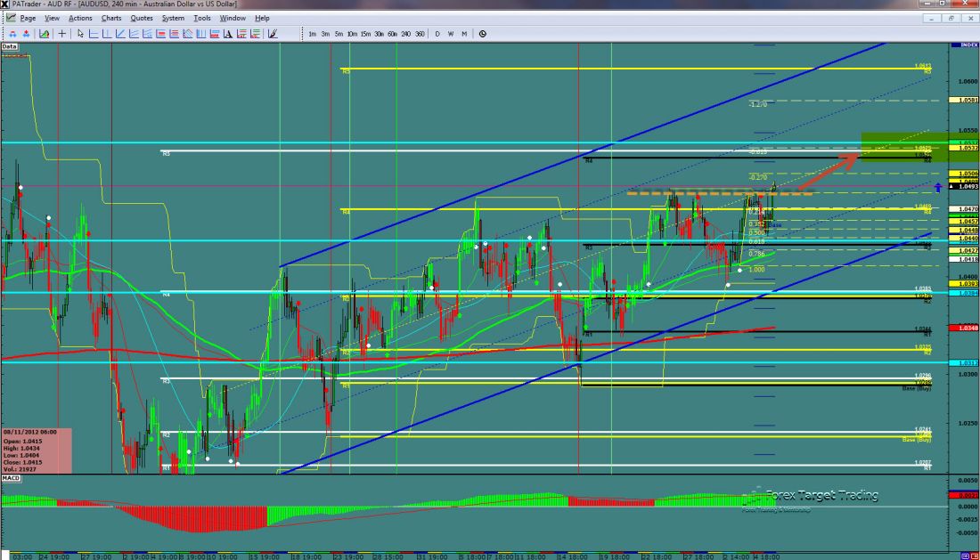This screenshot has width=980, height=560.
Task: Open the Charts menu
Action: click(x=111, y=18)
